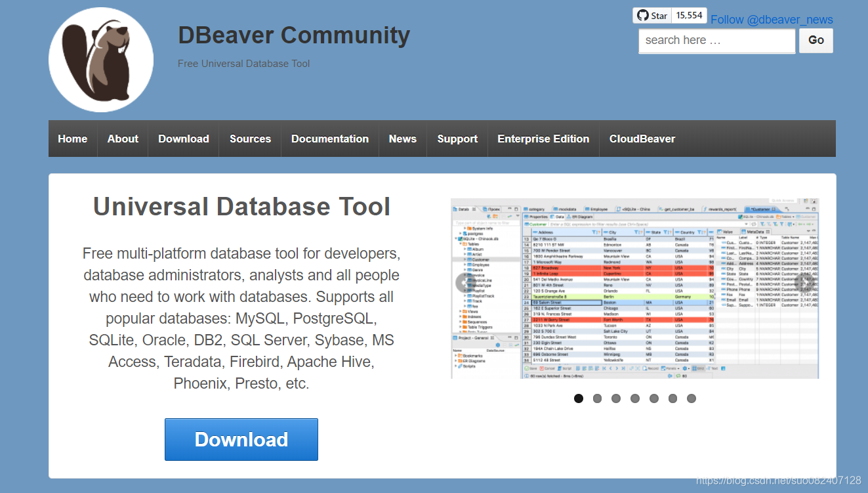The height and width of the screenshot is (493, 868).
Task: Show the previous carousel slide with left arrow
Action: [465, 283]
